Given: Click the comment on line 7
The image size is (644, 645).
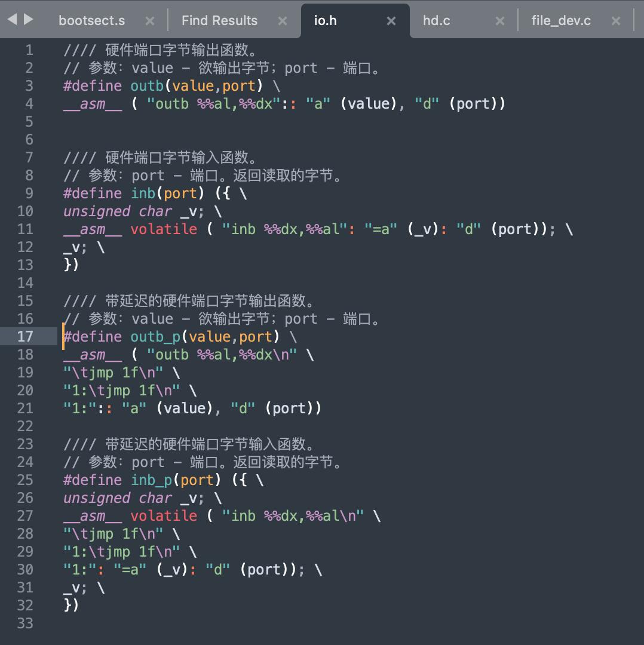Looking at the screenshot, I should pos(161,158).
